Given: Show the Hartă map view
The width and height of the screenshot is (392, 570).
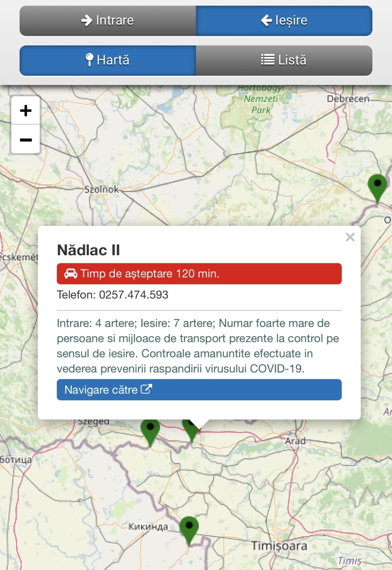Looking at the screenshot, I should (x=108, y=61).
